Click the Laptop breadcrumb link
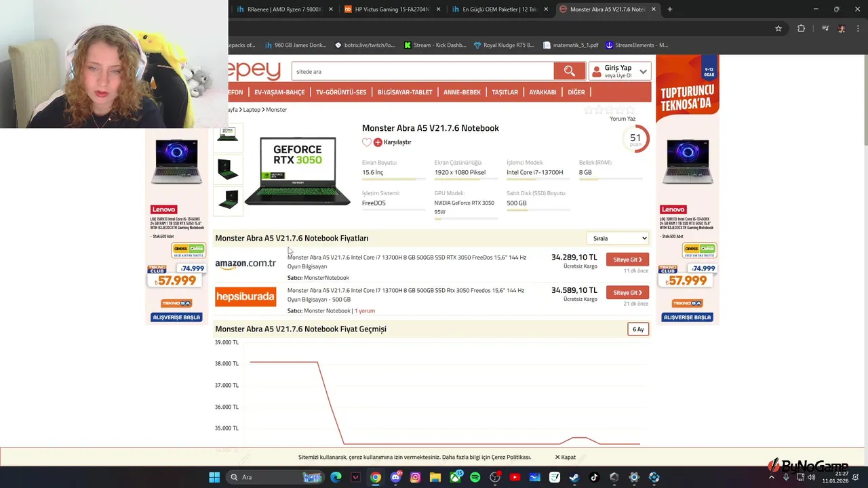The image size is (868, 488). [x=252, y=110]
